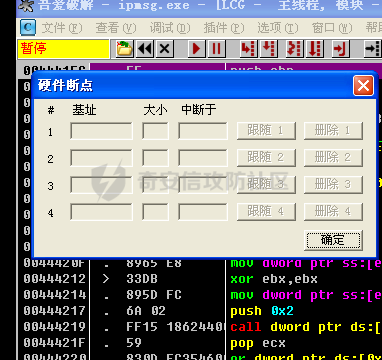Click the hex bytes '895D FC'
The width and height of the screenshot is (382, 360).
[x=154, y=295]
